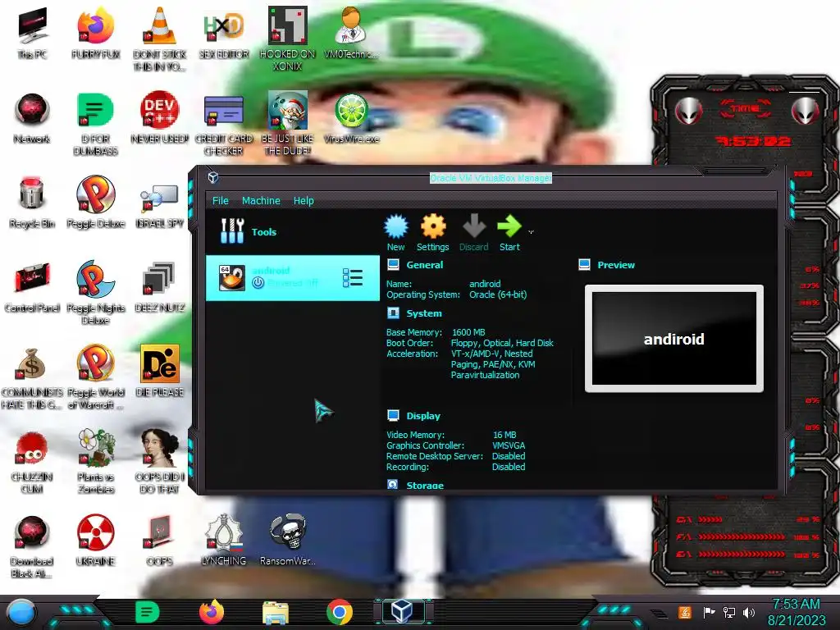This screenshot has height=630, width=840.
Task: Open the Action Center flag tray icon
Action: click(x=709, y=612)
